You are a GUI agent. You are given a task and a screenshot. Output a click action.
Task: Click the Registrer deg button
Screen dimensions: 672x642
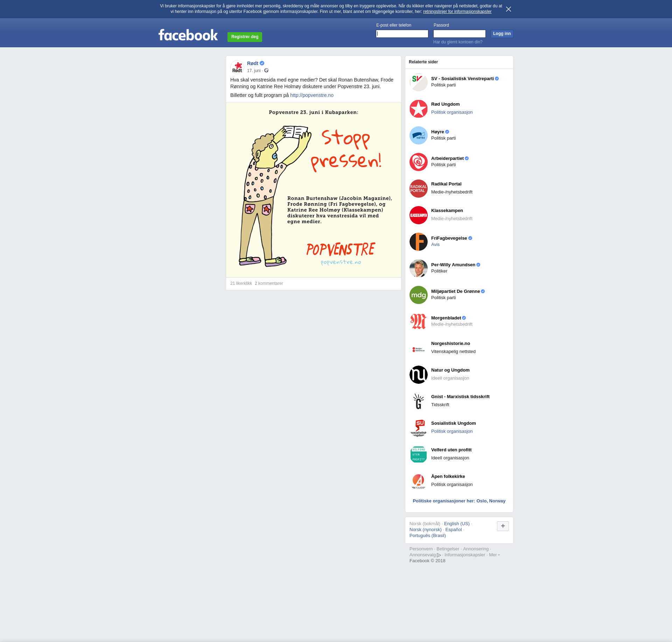click(245, 37)
